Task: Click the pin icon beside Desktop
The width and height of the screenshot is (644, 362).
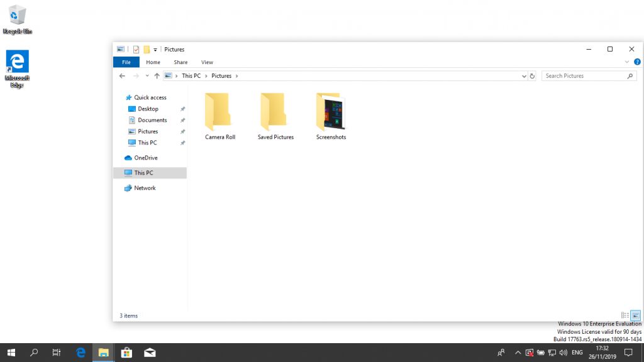Action: (x=183, y=109)
